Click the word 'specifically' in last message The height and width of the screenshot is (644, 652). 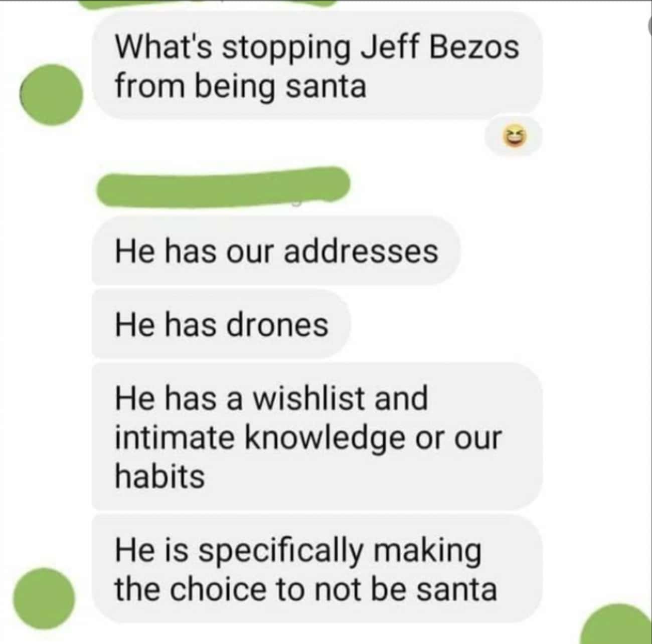280,551
